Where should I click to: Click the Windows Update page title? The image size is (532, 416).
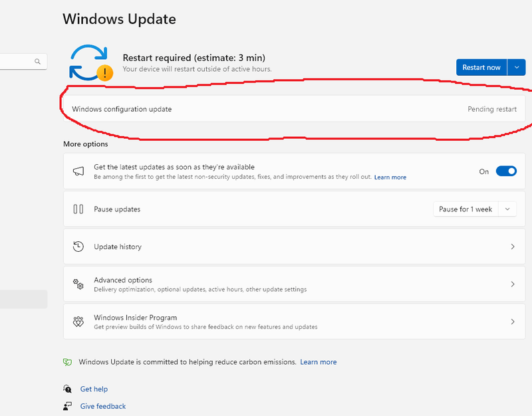[120, 19]
